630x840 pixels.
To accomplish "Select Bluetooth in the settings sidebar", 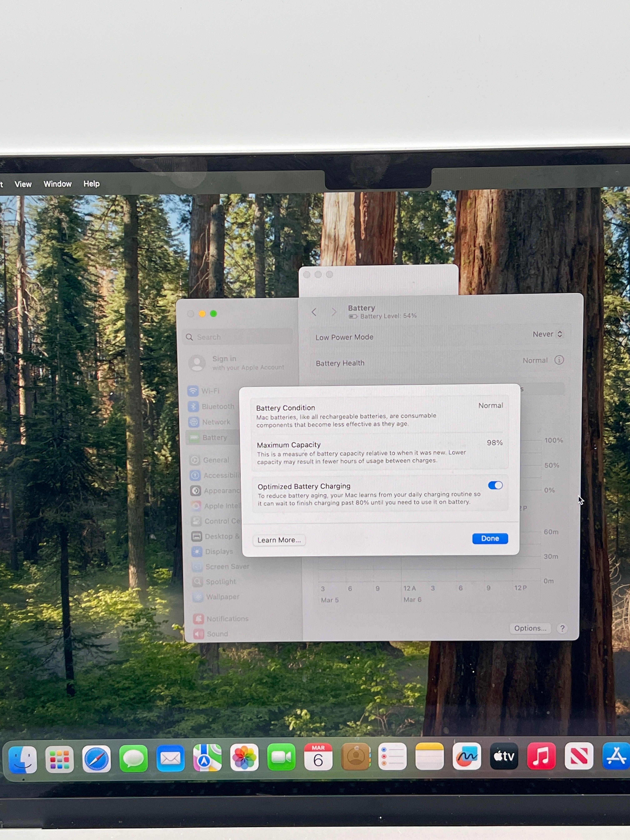I will [x=211, y=406].
